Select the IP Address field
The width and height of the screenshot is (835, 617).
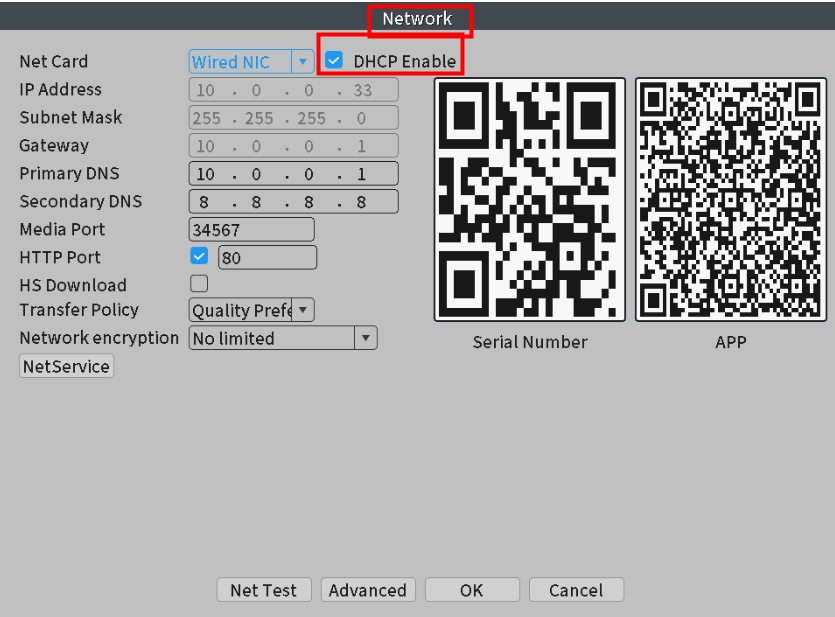pos(293,90)
